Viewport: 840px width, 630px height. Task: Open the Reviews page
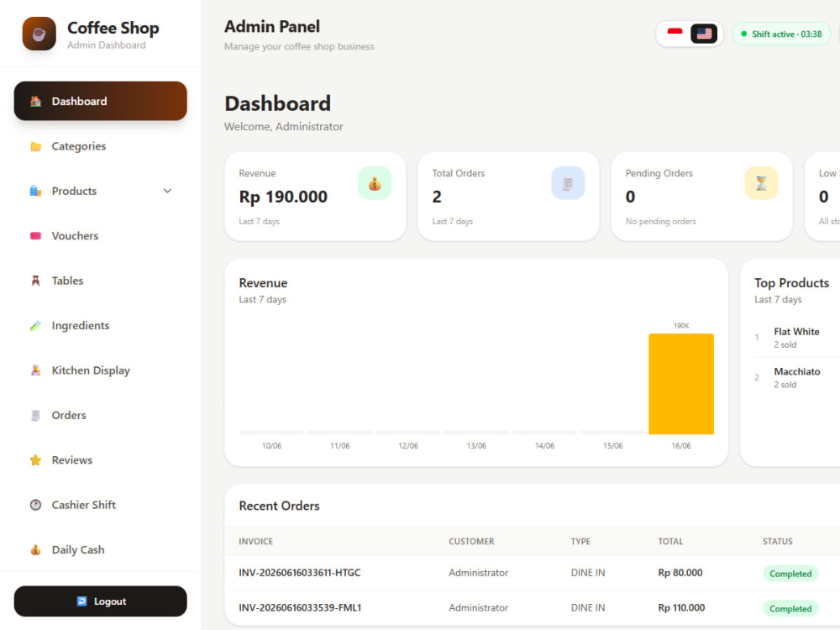(100, 459)
